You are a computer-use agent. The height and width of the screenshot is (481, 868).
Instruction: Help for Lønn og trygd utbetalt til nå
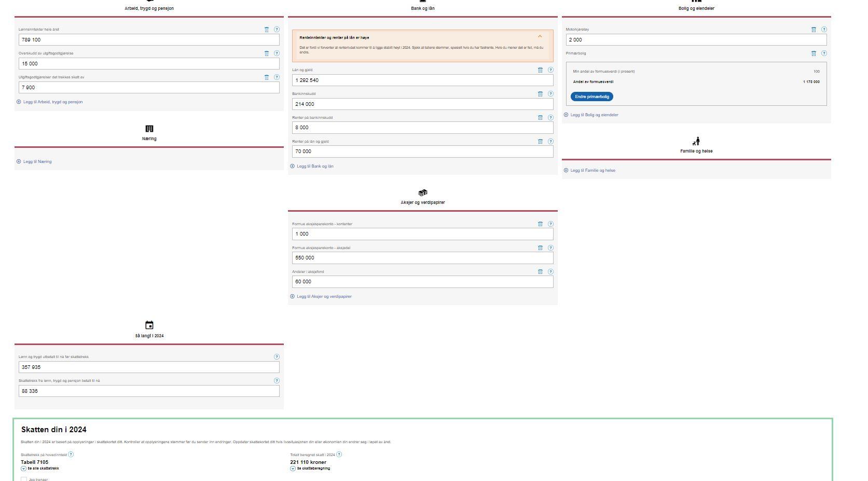pyautogui.click(x=277, y=357)
